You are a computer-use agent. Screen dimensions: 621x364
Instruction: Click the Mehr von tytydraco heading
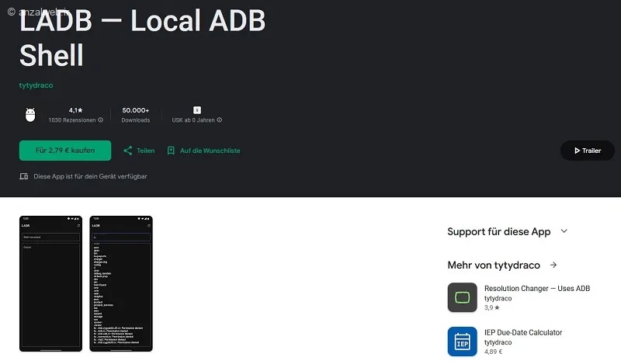click(x=494, y=265)
